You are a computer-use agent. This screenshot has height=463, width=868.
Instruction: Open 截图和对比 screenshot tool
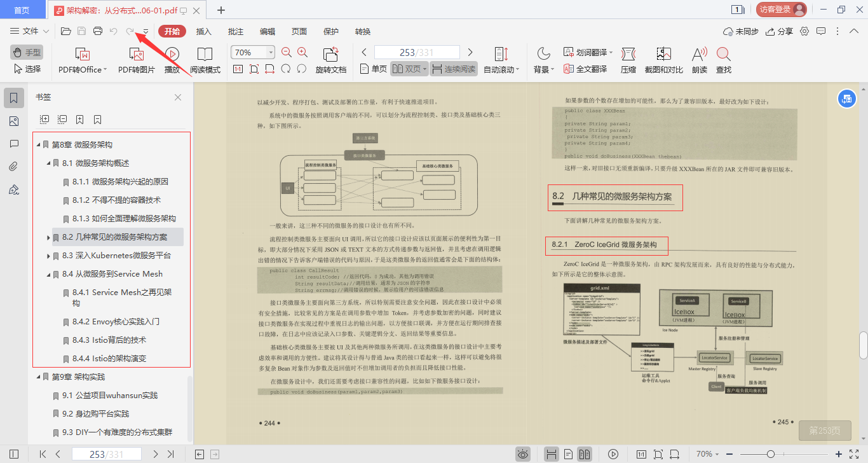click(664, 54)
